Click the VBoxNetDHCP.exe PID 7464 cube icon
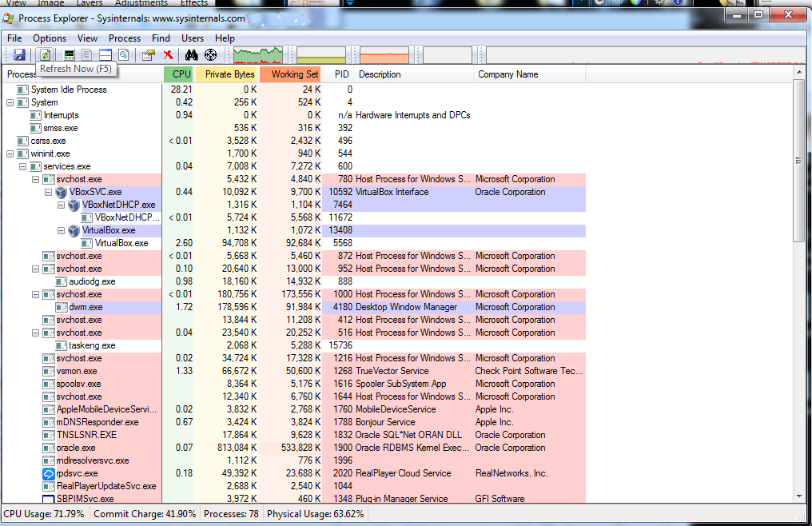This screenshot has width=812, height=526. [74, 205]
